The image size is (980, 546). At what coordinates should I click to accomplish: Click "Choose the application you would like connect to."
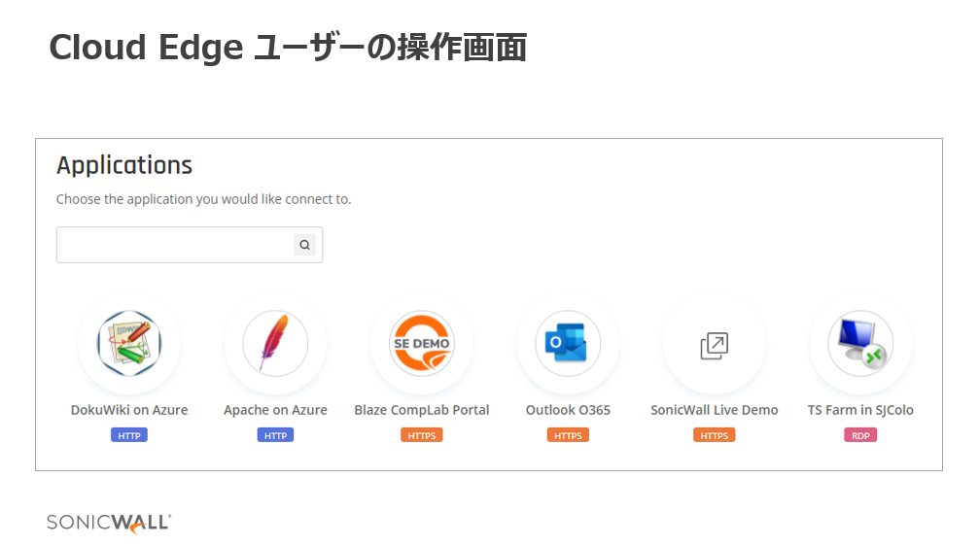click(x=204, y=199)
